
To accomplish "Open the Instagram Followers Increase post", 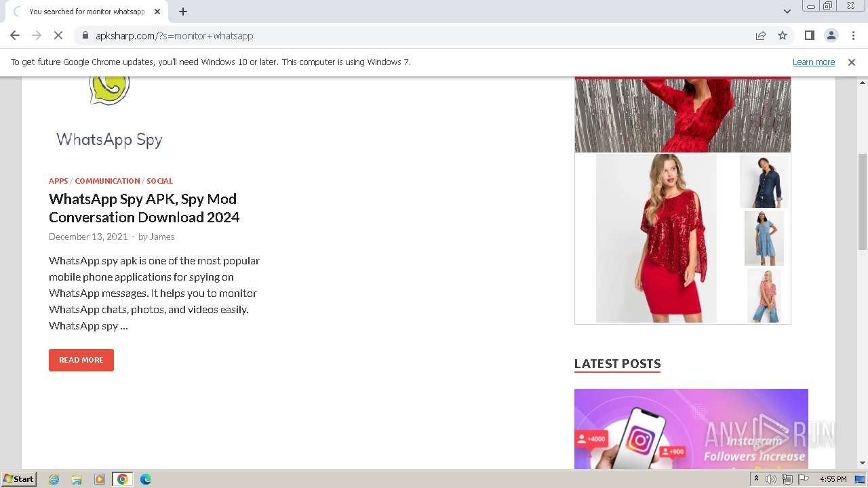I will coord(691,428).
